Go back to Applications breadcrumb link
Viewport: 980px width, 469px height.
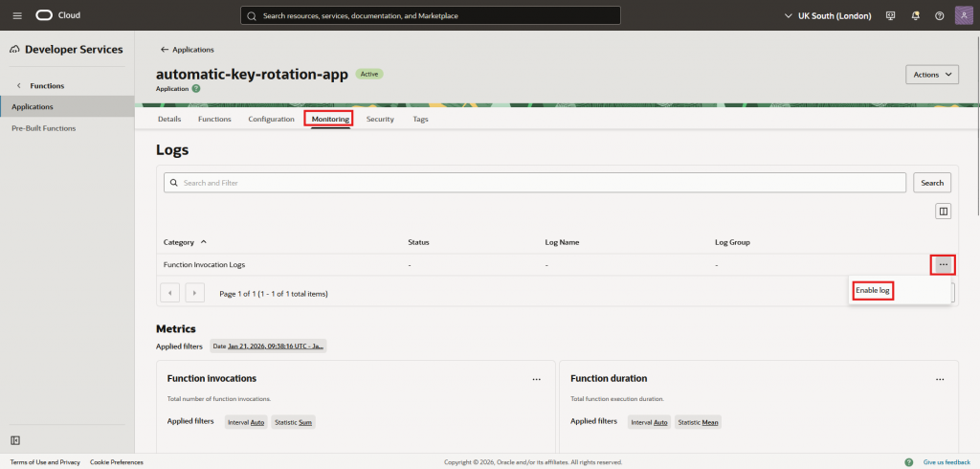pos(188,49)
